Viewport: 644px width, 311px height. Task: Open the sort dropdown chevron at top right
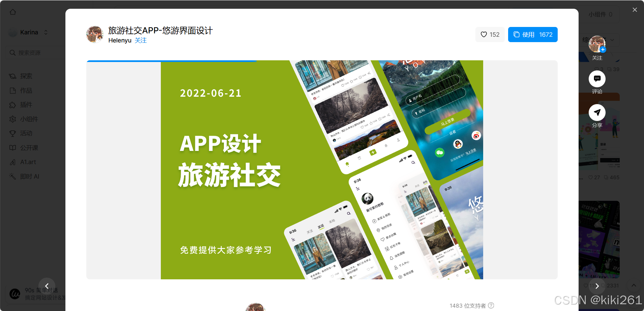point(612,40)
